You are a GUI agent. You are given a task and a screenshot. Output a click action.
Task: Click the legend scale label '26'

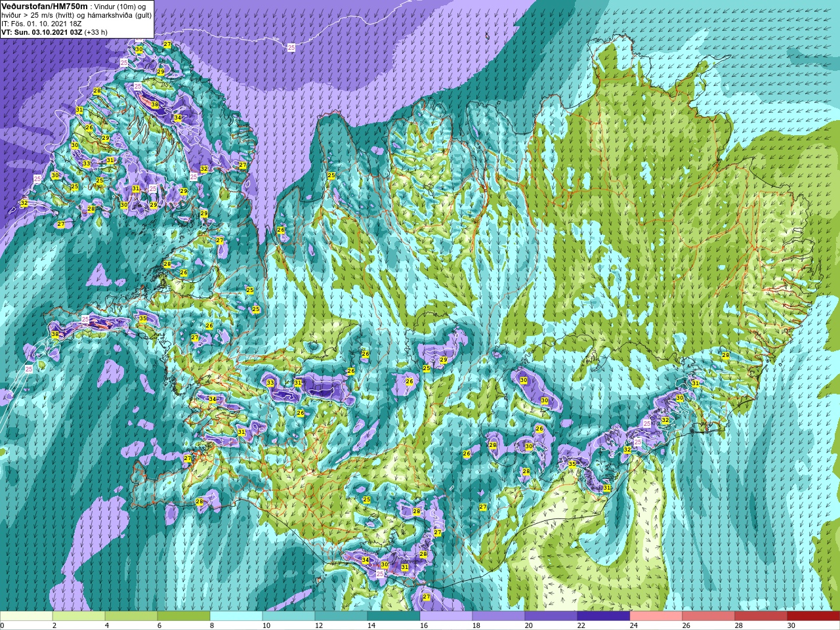pyautogui.click(x=686, y=625)
